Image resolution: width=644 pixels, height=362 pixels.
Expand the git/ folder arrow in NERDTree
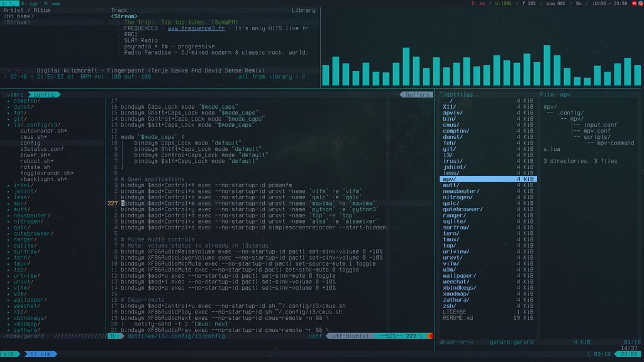click(x=9, y=119)
